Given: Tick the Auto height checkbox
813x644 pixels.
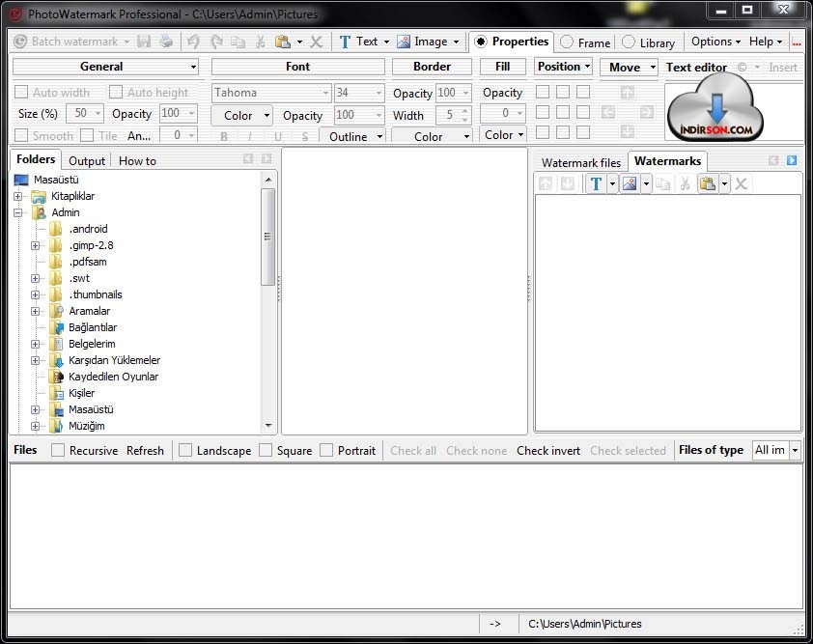Looking at the screenshot, I should point(116,92).
